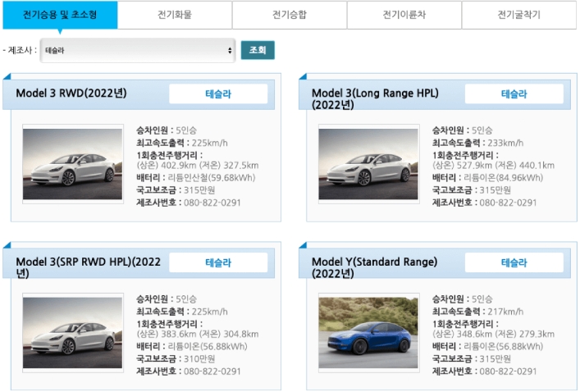This screenshot has width=580, height=392.
Task: Click battery text 리튬인산철(59.68kWh)
Action: (x=212, y=178)
